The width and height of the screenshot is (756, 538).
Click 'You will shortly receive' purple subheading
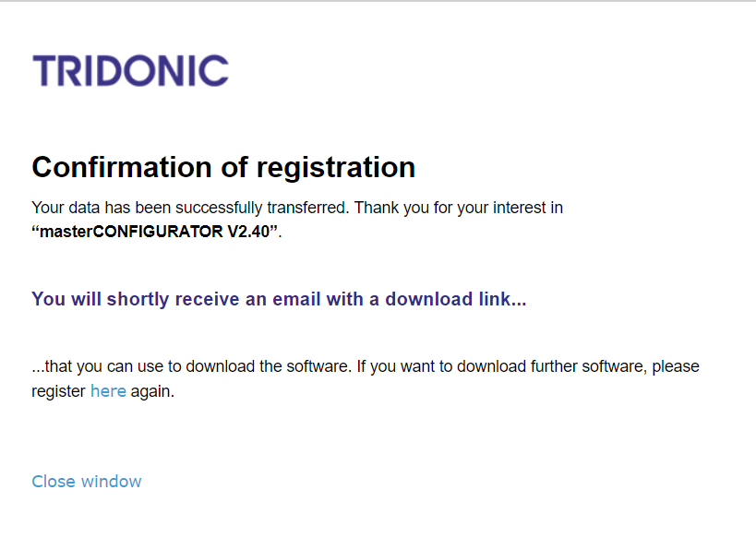click(x=279, y=299)
